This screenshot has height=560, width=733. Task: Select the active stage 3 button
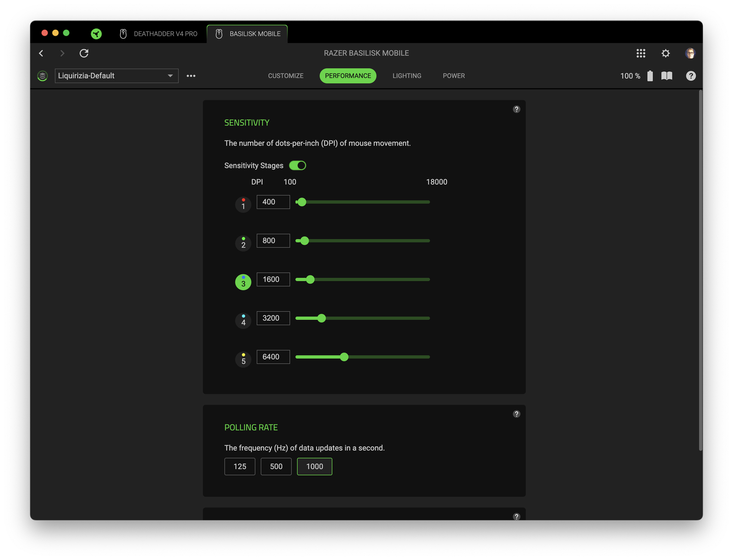[243, 282]
